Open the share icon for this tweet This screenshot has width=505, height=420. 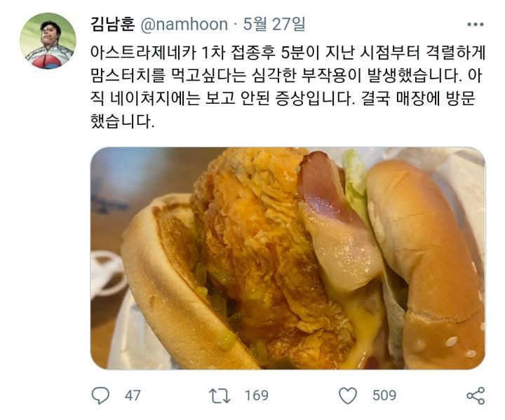(476, 396)
